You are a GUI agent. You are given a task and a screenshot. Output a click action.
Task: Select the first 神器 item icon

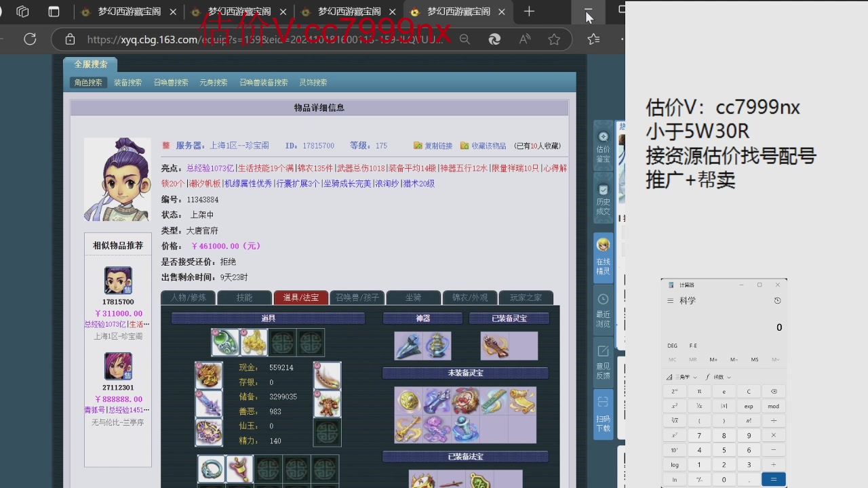(408, 346)
